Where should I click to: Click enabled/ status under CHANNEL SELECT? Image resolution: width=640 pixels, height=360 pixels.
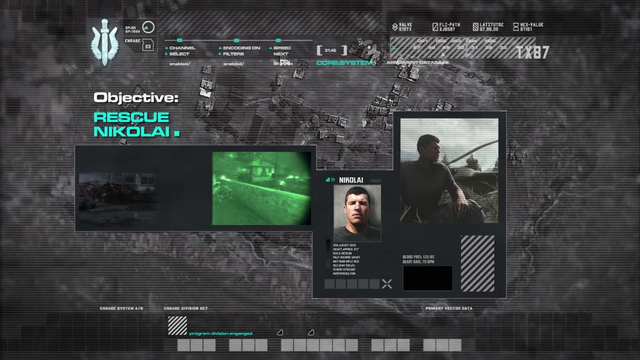(x=180, y=64)
